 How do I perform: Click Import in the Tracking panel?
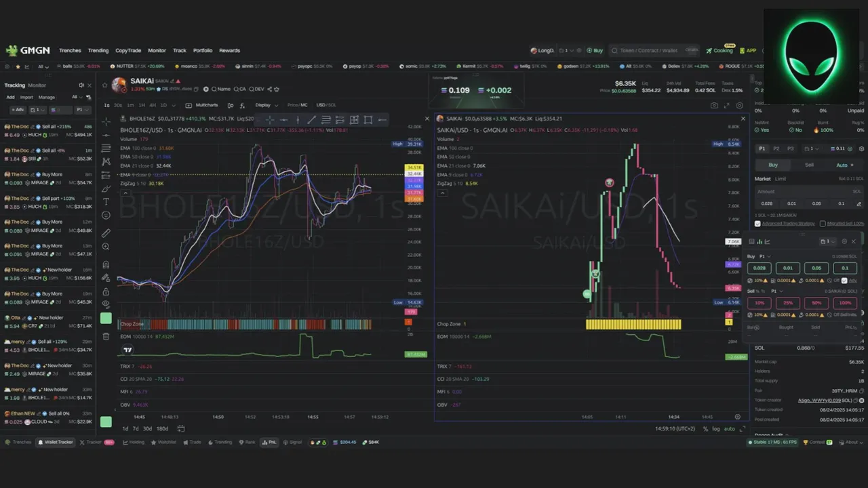[x=26, y=97]
